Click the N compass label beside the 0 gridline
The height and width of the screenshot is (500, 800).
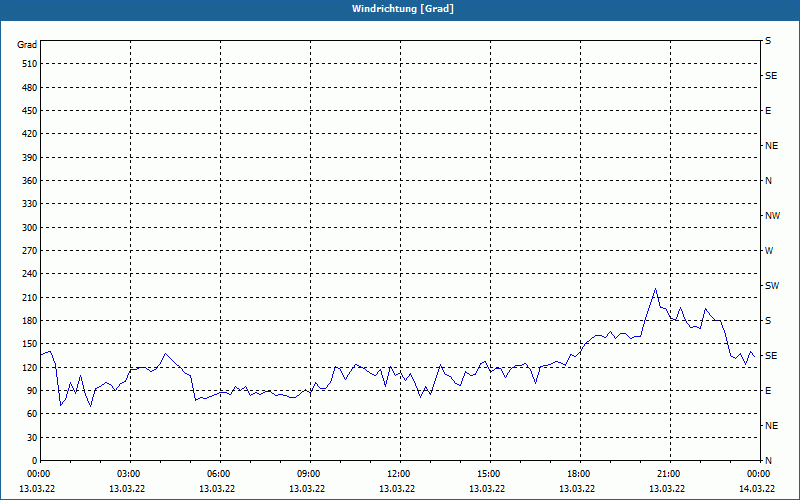[x=768, y=461]
